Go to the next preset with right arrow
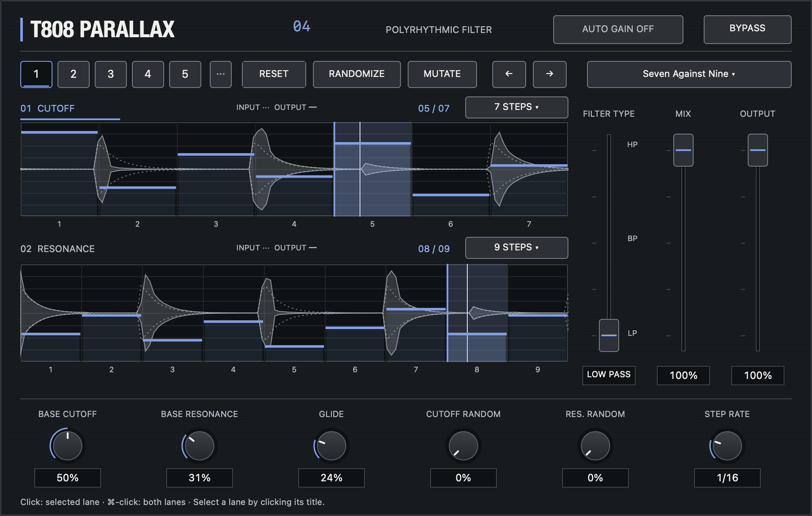This screenshot has height=516, width=812. (549, 74)
